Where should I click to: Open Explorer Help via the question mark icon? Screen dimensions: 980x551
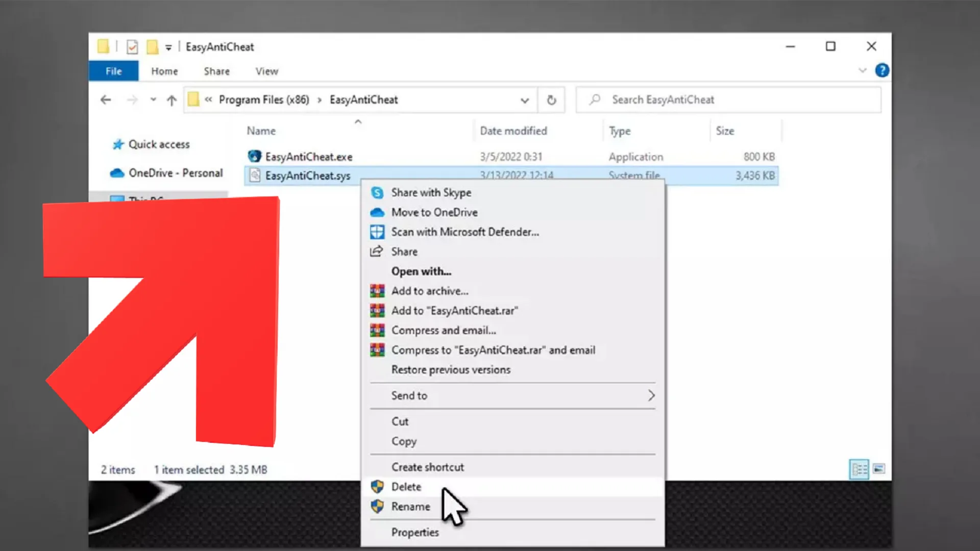click(882, 70)
